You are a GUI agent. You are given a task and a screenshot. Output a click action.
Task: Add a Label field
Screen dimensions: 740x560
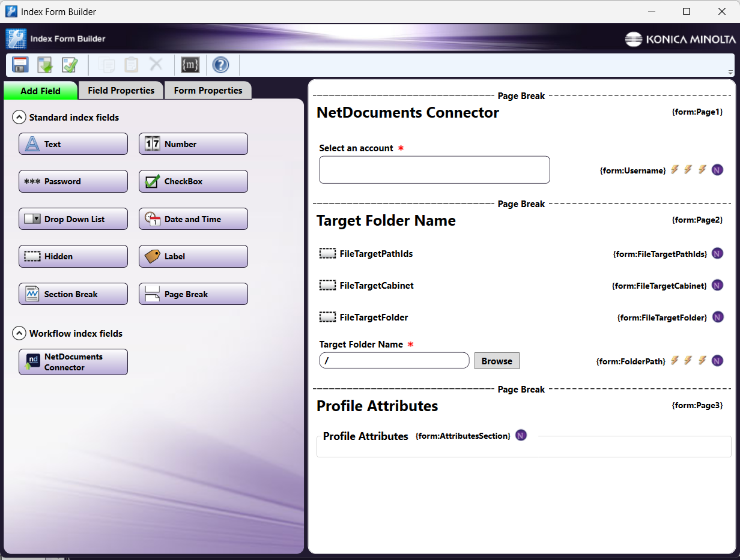coord(193,256)
